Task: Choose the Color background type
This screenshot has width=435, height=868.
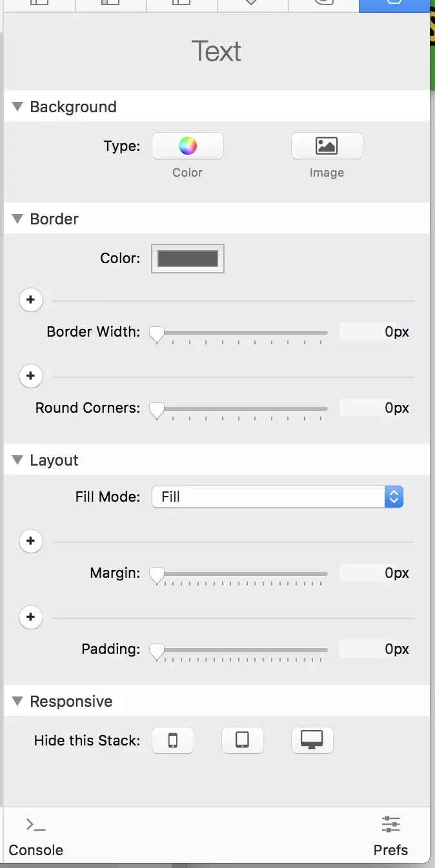Action: coord(187,146)
